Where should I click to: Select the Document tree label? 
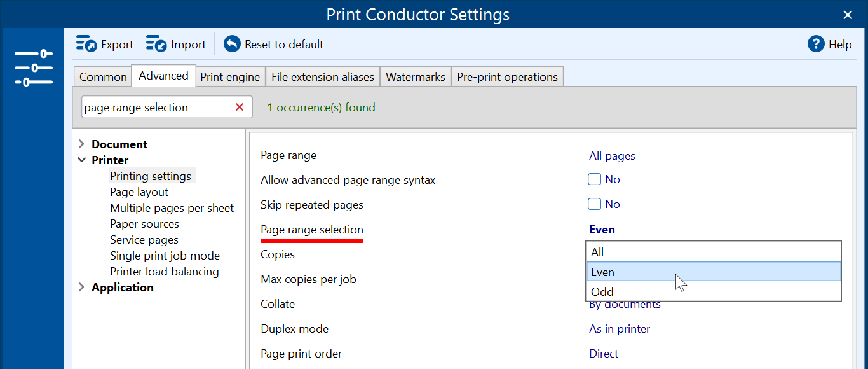119,144
